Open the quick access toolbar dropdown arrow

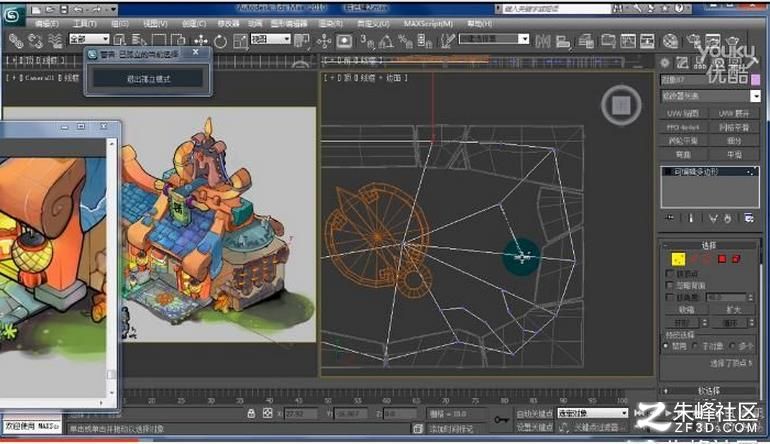pos(113,9)
